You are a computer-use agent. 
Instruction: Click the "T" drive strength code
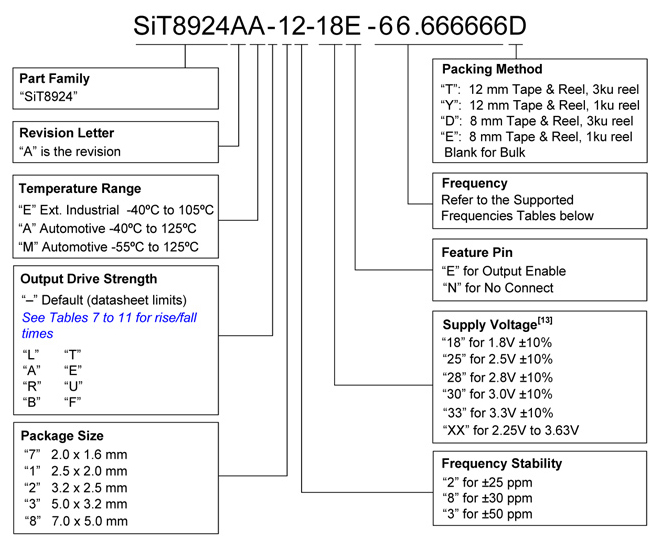(x=72, y=355)
